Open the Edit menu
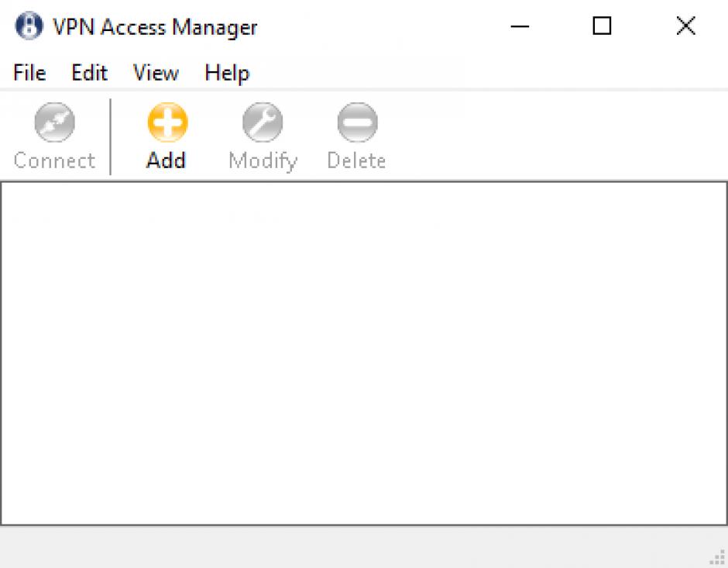 coord(89,73)
